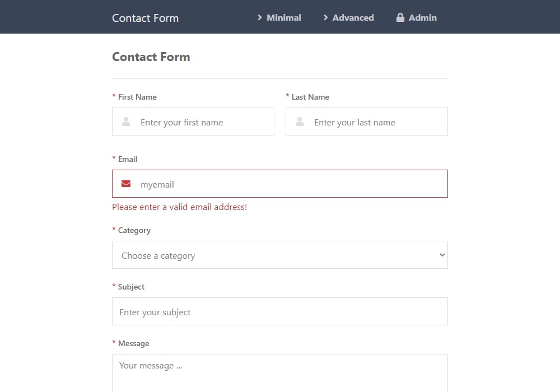Image resolution: width=560 pixels, height=392 pixels.
Task: Click the Category field label
Action: 134,231
